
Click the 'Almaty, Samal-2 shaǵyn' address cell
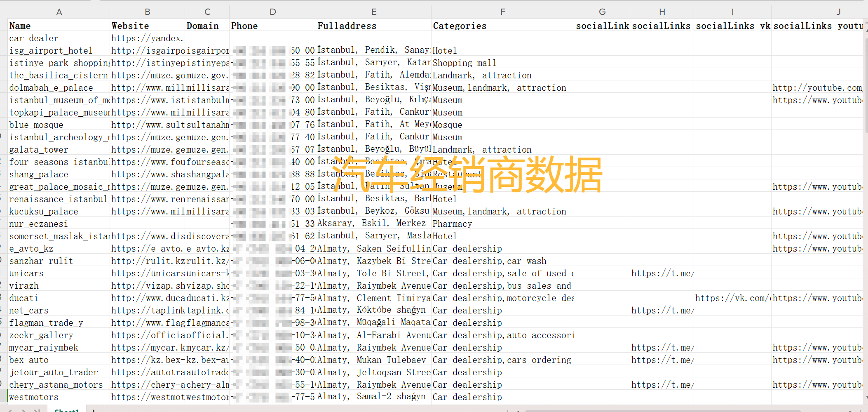click(x=374, y=397)
